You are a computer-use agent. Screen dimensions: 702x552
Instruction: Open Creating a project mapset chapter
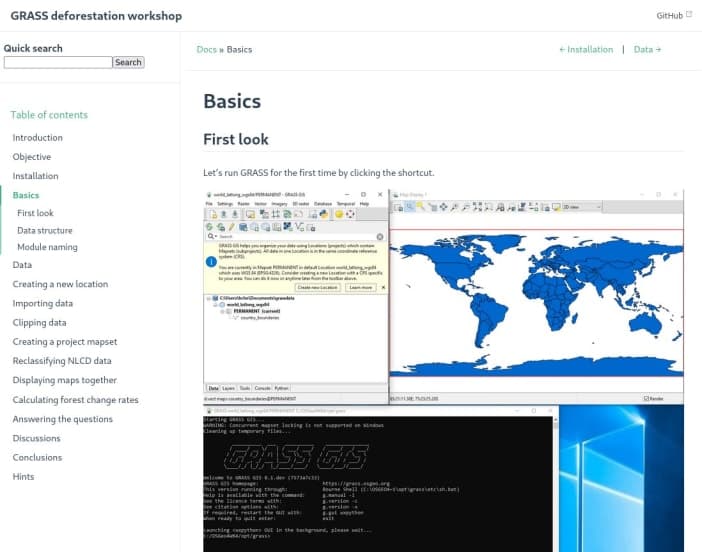pyautogui.click(x=65, y=342)
